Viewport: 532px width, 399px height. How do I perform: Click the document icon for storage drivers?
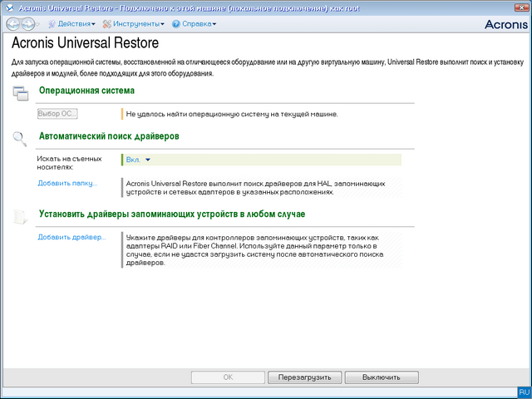click(21, 216)
